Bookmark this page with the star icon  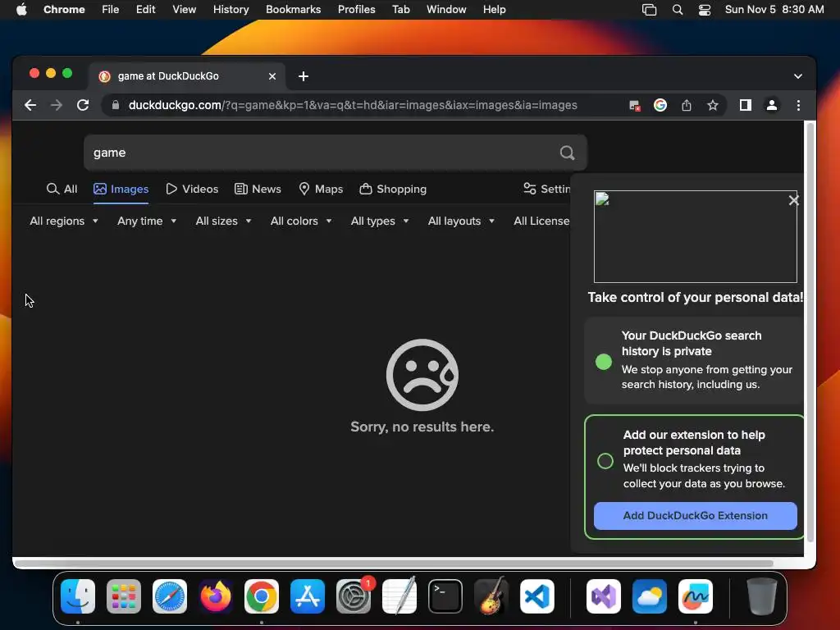coord(713,105)
